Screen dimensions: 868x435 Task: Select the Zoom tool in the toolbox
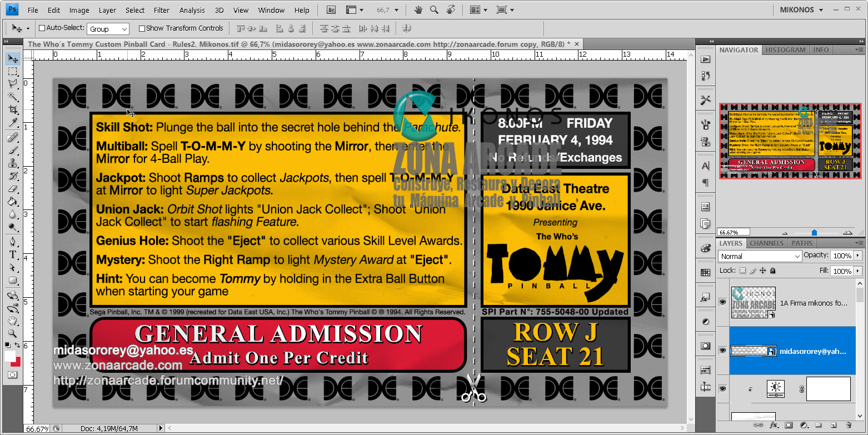pos(13,334)
